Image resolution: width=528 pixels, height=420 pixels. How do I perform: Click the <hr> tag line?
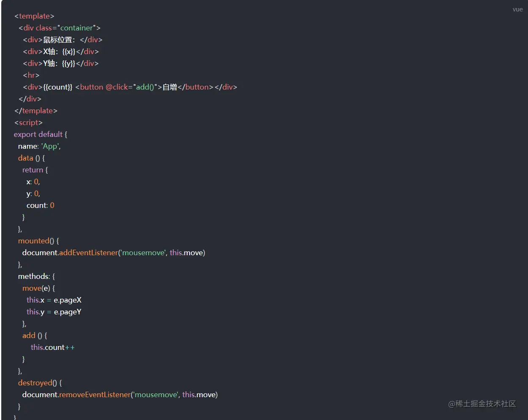(31, 75)
